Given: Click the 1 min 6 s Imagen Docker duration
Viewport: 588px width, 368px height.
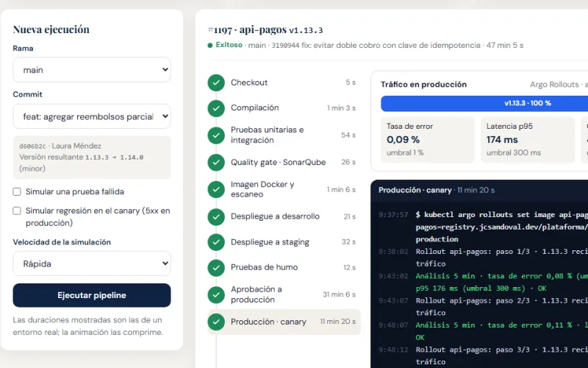Looking at the screenshot, I should coord(341,190).
